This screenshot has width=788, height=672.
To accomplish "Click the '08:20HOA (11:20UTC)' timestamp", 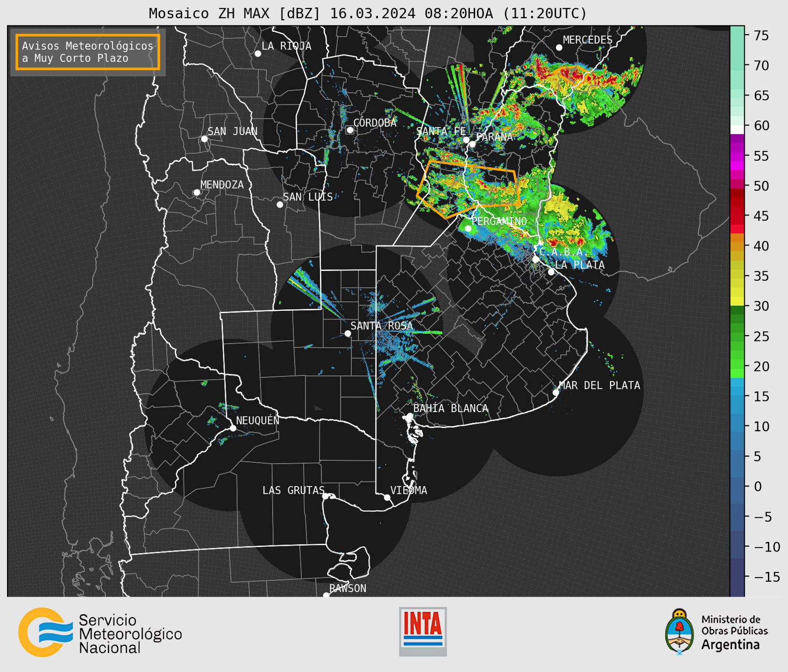I will [x=505, y=14].
